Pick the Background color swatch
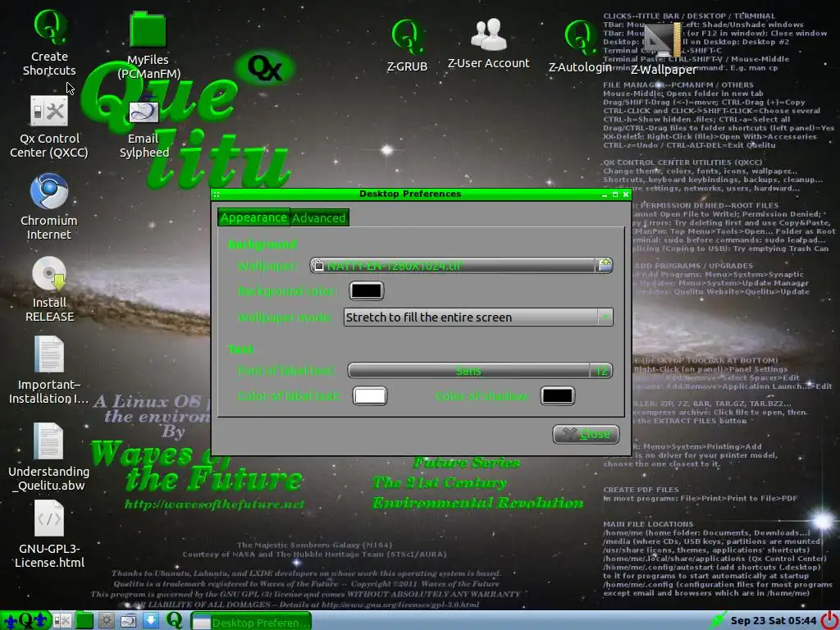Image resolution: width=840 pixels, height=630 pixels. click(367, 291)
